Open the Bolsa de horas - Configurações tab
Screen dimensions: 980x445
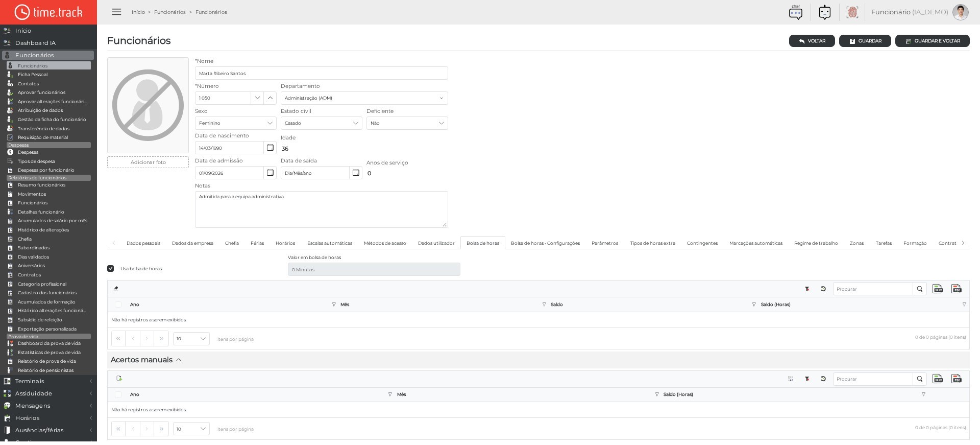tap(545, 243)
